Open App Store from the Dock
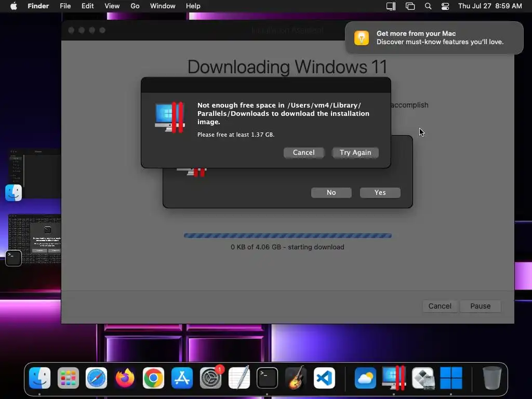 coord(182,378)
